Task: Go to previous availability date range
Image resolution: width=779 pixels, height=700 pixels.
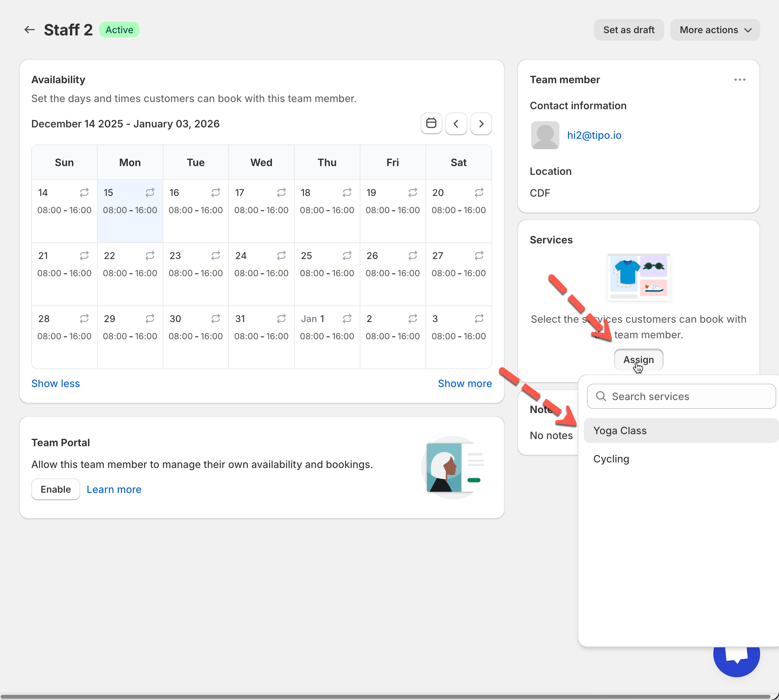Action: tap(456, 124)
